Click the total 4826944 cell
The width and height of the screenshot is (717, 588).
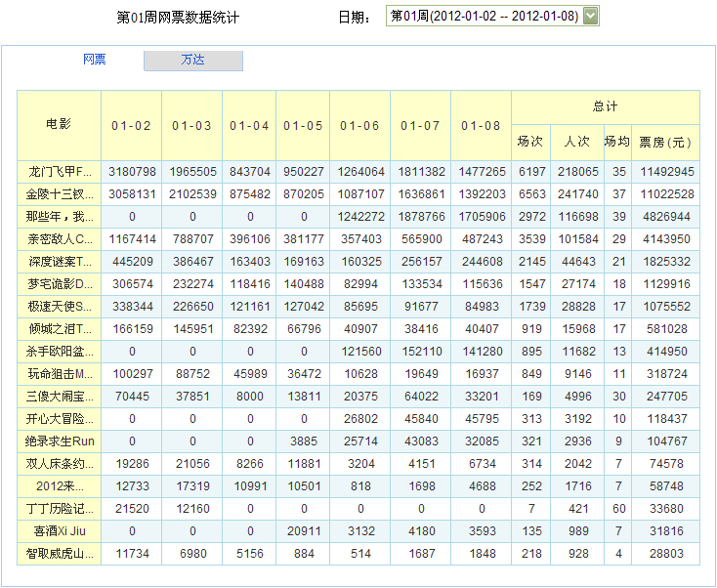(x=667, y=217)
